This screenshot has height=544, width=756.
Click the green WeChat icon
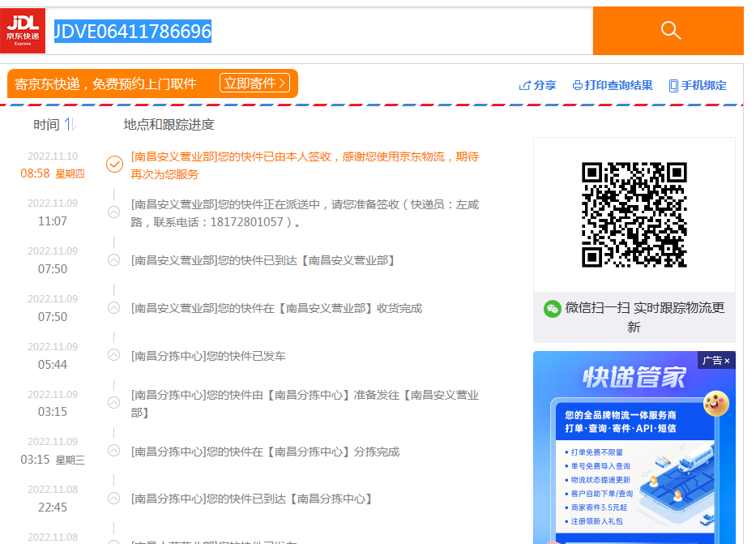pyautogui.click(x=552, y=309)
